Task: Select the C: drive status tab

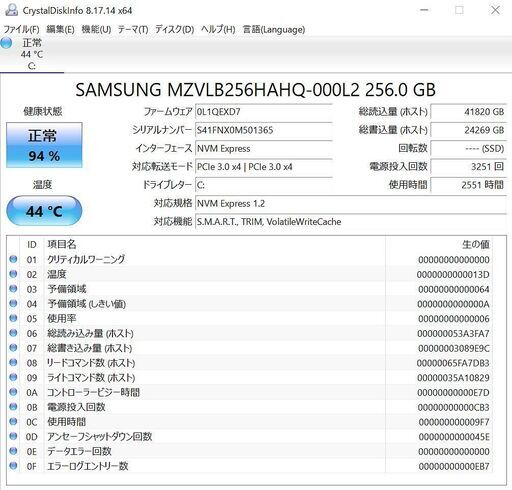Action: click(x=32, y=54)
